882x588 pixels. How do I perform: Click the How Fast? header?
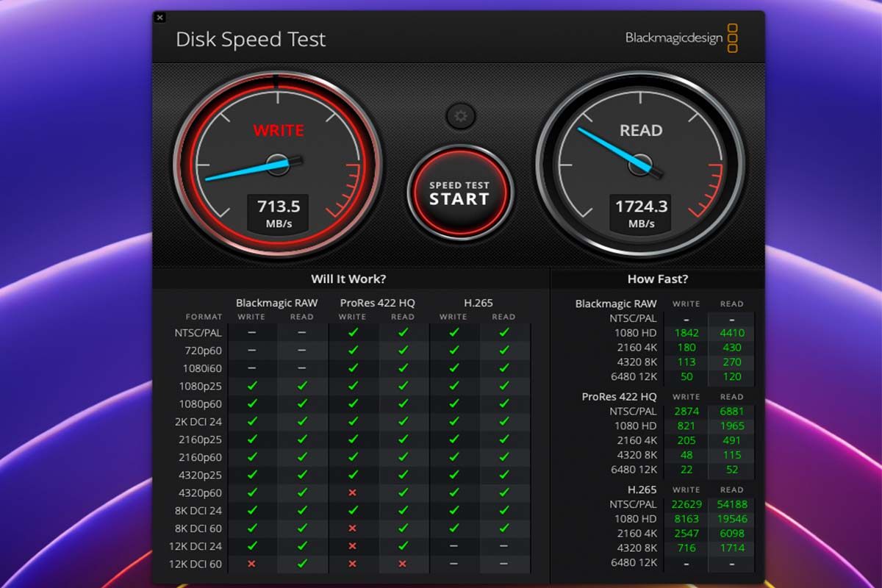(x=658, y=279)
